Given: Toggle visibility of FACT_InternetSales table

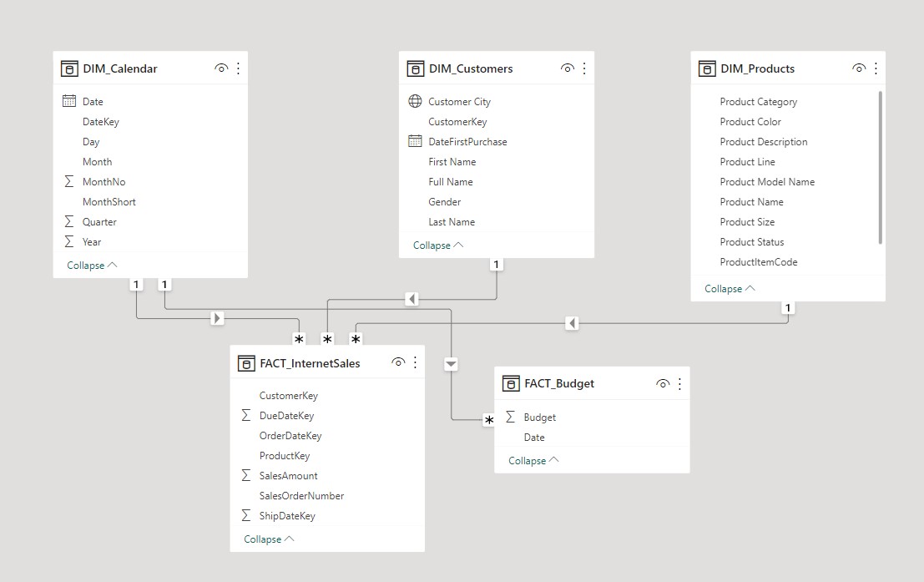Looking at the screenshot, I should [399, 362].
